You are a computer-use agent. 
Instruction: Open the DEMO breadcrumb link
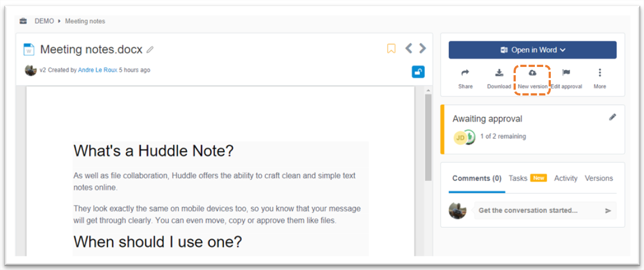tap(44, 21)
